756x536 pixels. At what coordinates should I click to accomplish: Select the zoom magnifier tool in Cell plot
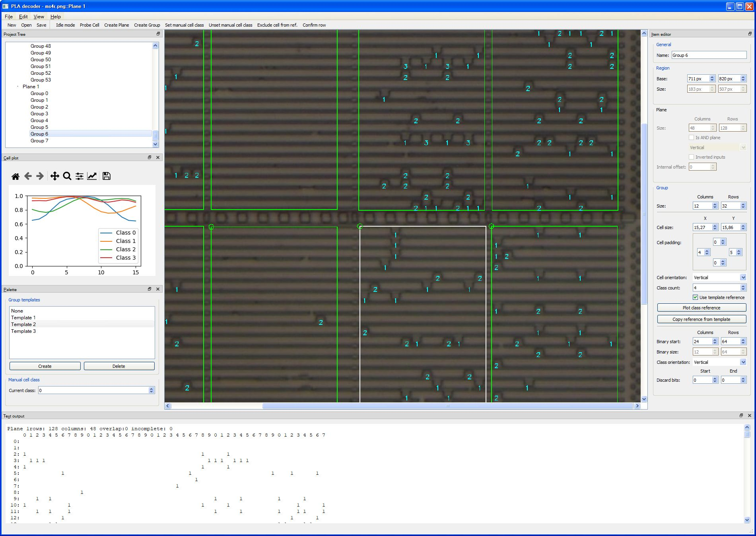pyautogui.click(x=67, y=176)
